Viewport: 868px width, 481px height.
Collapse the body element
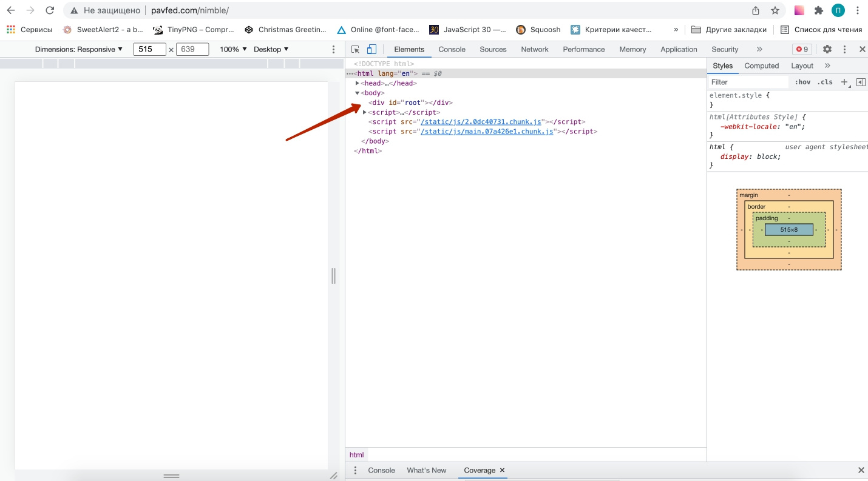[x=358, y=93]
